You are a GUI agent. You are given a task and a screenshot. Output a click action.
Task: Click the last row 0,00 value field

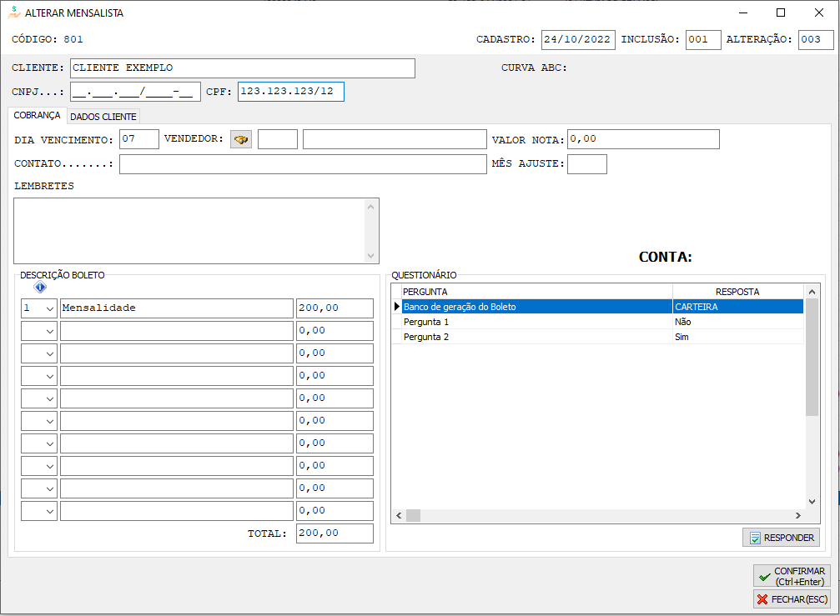pyautogui.click(x=334, y=511)
